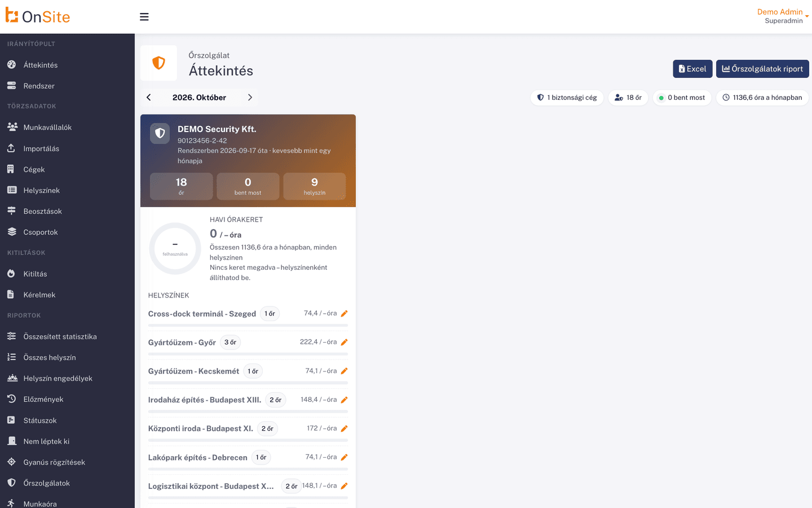Export data with Excel button
Screen dimensions: 812x508
coord(692,69)
